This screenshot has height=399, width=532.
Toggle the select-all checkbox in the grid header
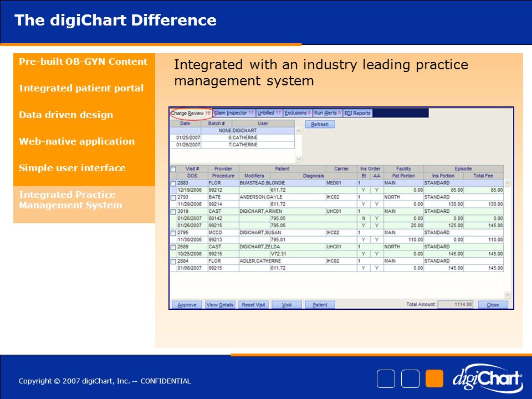(x=173, y=170)
